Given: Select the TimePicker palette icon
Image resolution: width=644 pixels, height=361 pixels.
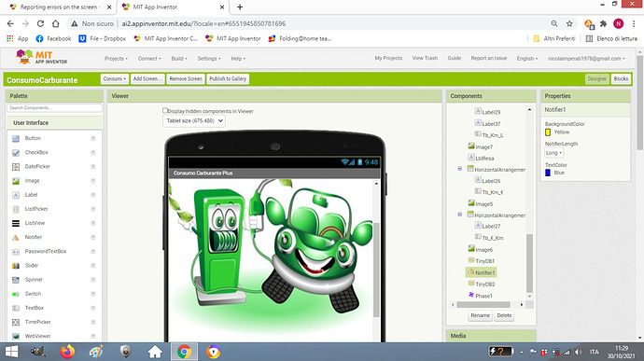Looking at the screenshot, I should pyautogui.click(x=16, y=322).
